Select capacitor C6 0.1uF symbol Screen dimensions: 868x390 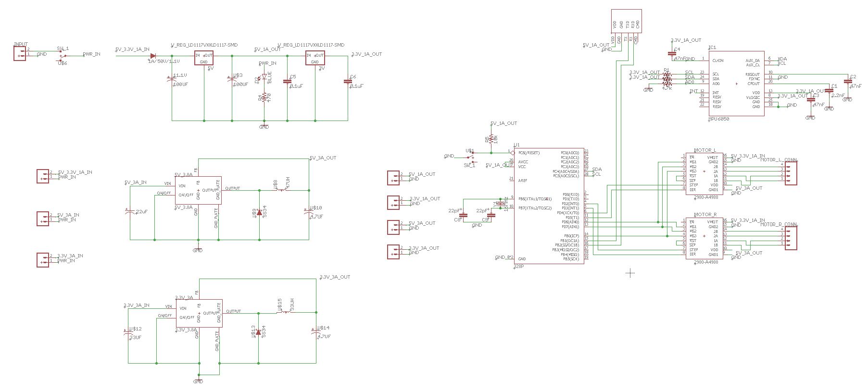(348, 82)
